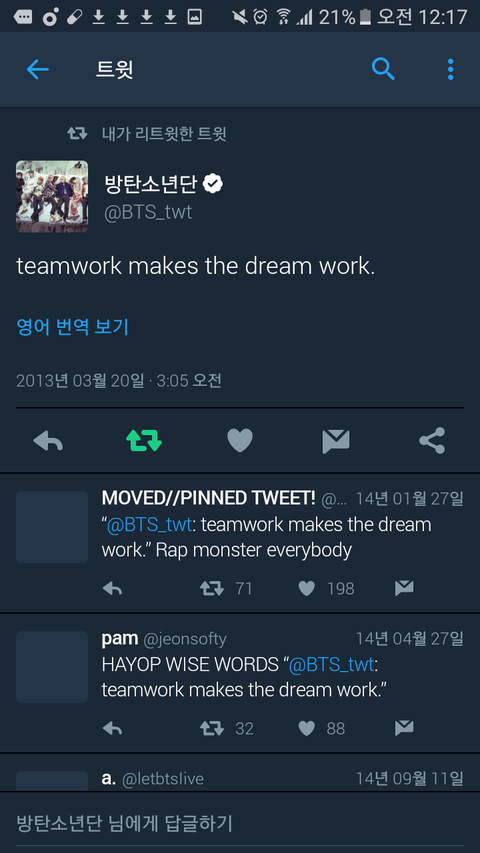Toggle retweet on the main tweet

pyautogui.click(x=144, y=441)
